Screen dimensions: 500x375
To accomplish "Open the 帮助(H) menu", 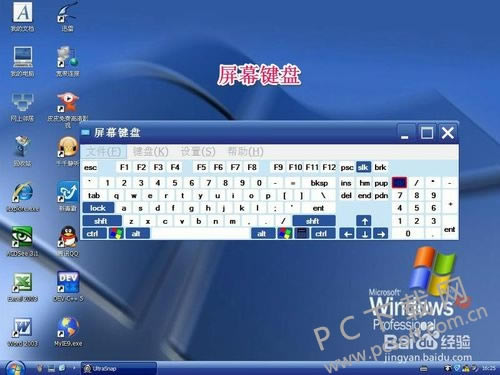I will click(246, 152).
